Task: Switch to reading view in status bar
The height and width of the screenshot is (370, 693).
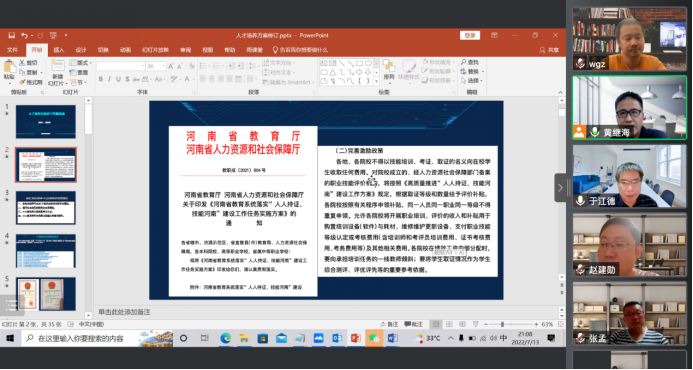Action: pos(462,324)
